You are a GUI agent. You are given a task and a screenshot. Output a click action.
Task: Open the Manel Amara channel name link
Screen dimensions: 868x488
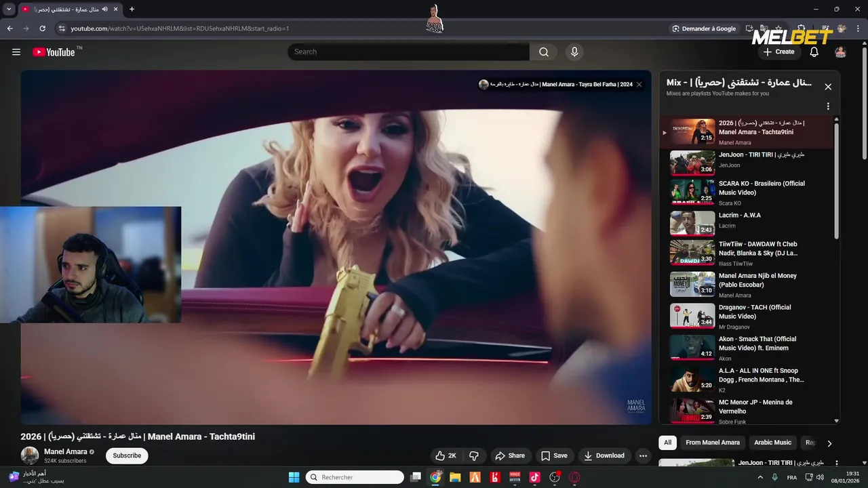[x=65, y=451]
